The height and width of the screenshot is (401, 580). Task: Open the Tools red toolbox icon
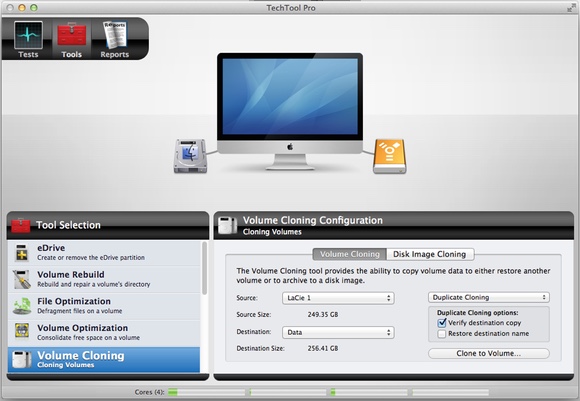[x=71, y=35]
